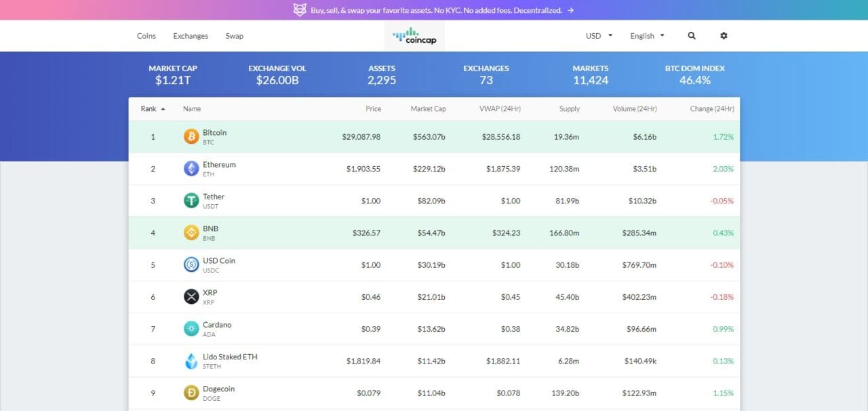The image size is (868, 411).
Task: Click the EXCHANGES 73 stat
Action: click(x=486, y=75)
